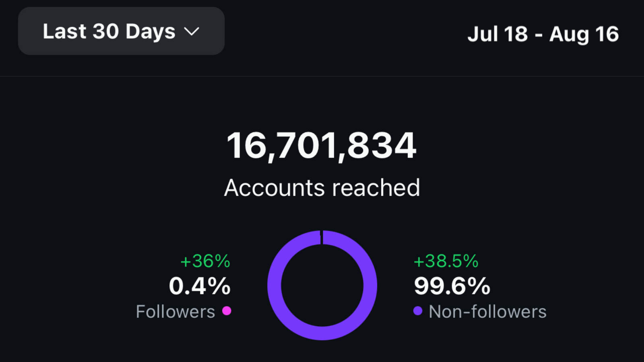Select the Non-followers label

[x=487, y=311]
